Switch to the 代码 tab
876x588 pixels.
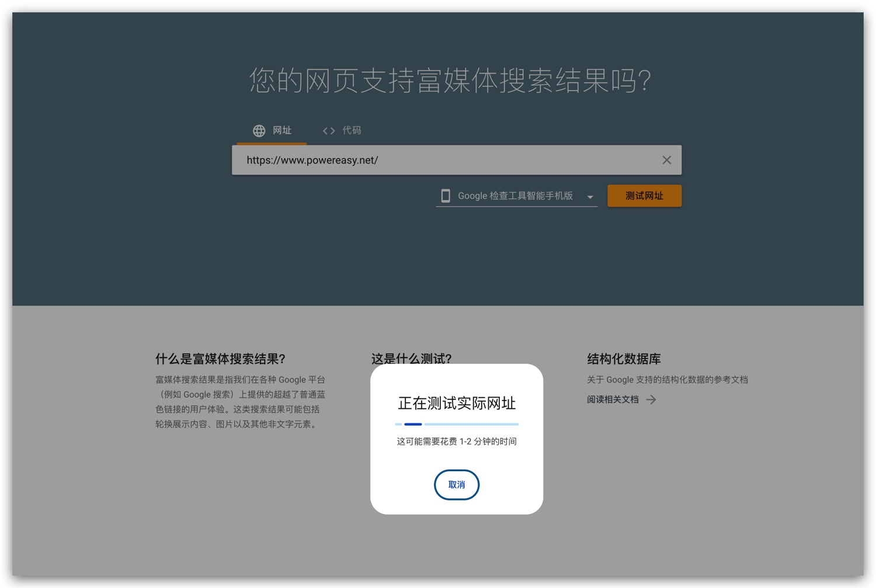click(342, 130)
